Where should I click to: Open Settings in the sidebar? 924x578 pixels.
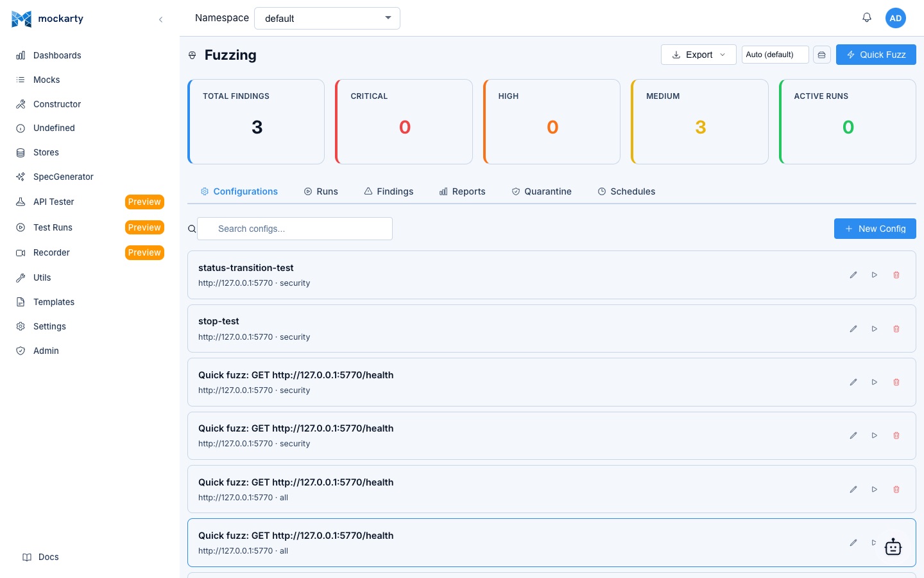49,326
